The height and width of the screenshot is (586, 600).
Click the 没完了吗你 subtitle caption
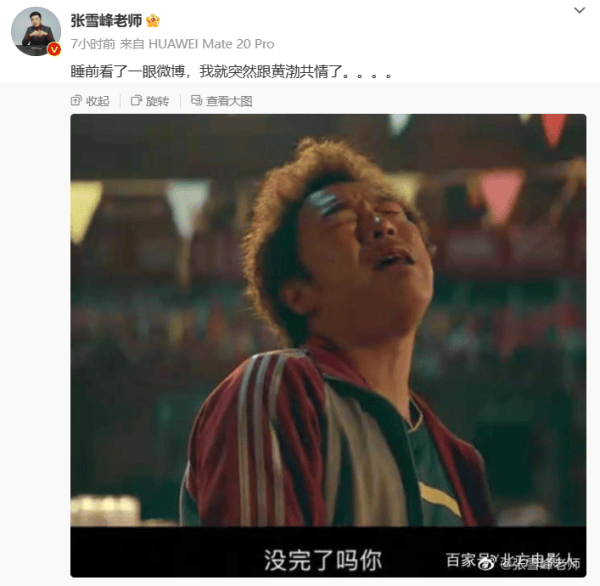click(323, 561)
